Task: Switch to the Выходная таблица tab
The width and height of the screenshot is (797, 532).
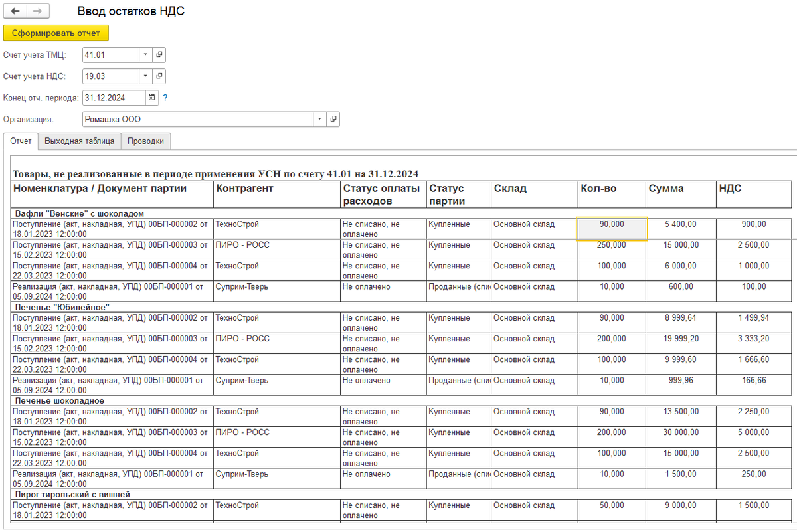Action: click(80, 141)
